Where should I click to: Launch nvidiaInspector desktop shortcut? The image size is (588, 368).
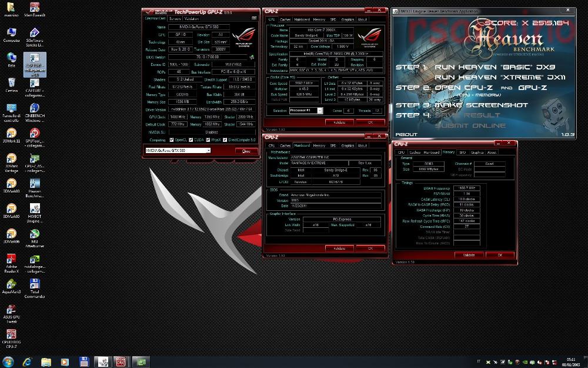tap(35, 263)
